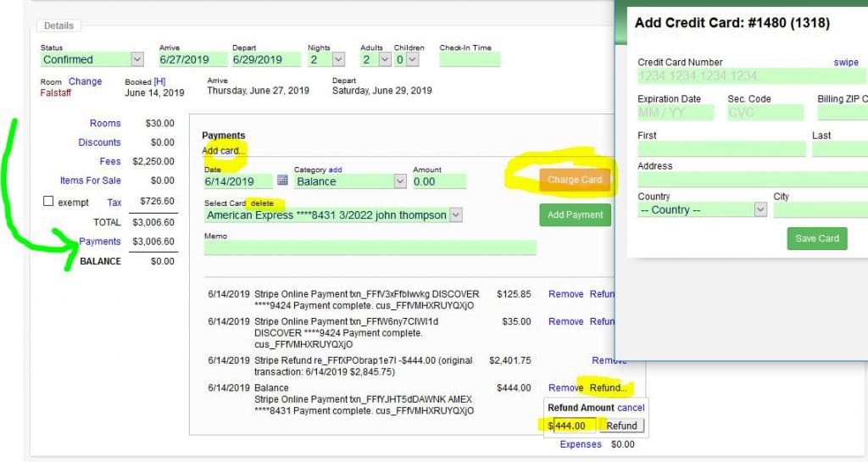Click the Change link next to Room
This screenshot has height=462, width=868.
[x=85, y=81]
